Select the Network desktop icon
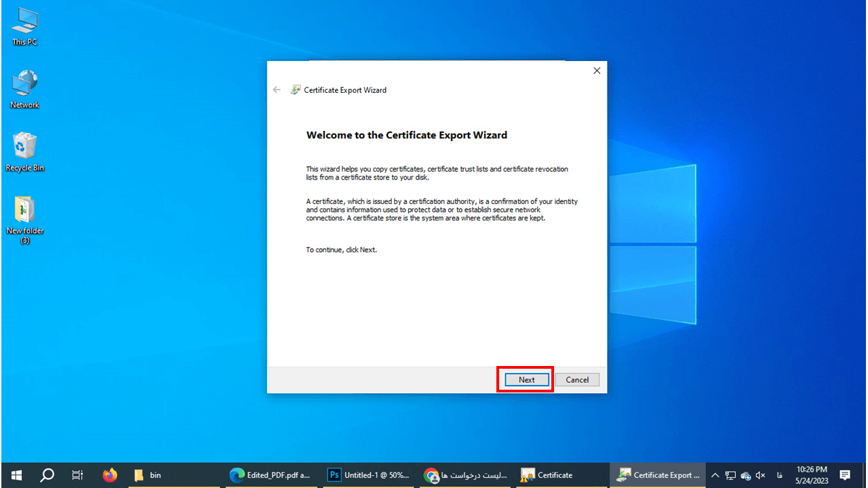 tap(24, 89)
